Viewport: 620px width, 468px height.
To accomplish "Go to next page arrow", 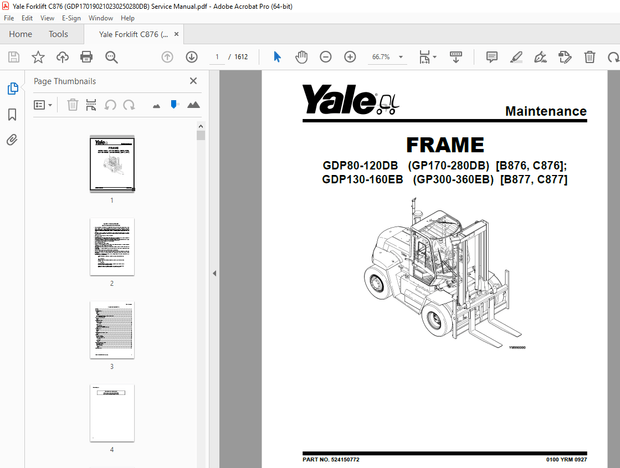I will click(192, 57).
